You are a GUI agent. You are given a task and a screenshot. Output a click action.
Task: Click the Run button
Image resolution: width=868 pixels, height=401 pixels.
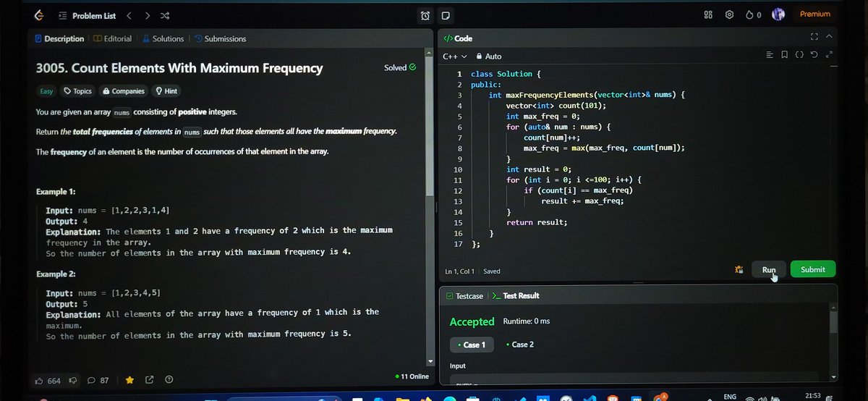tap(769, 269)
